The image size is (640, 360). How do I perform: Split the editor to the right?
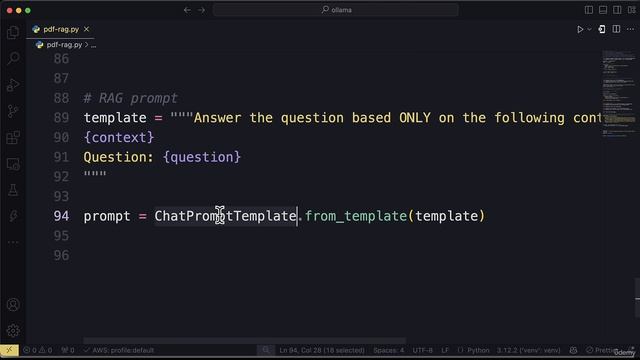pyautogui.click(x=616, y=29)
